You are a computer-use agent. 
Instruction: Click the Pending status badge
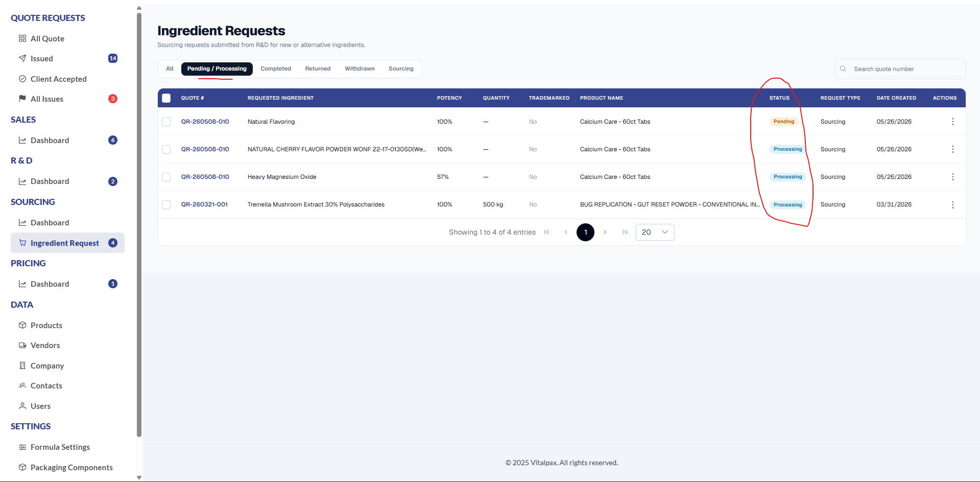click(784, 122)
